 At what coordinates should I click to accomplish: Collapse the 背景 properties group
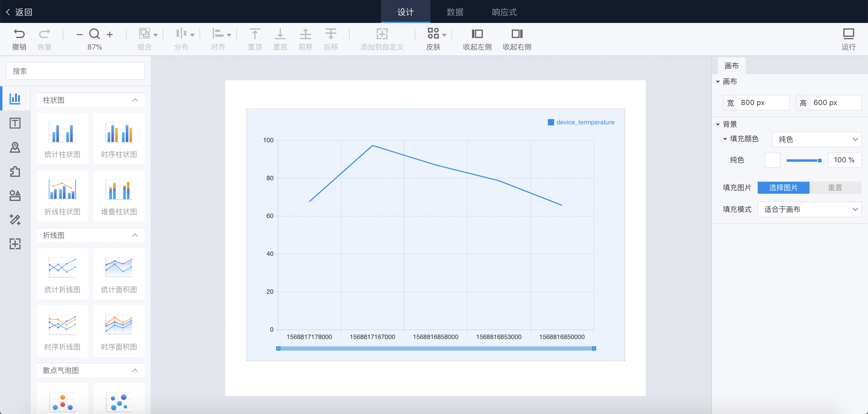click(x=718, y=124)
